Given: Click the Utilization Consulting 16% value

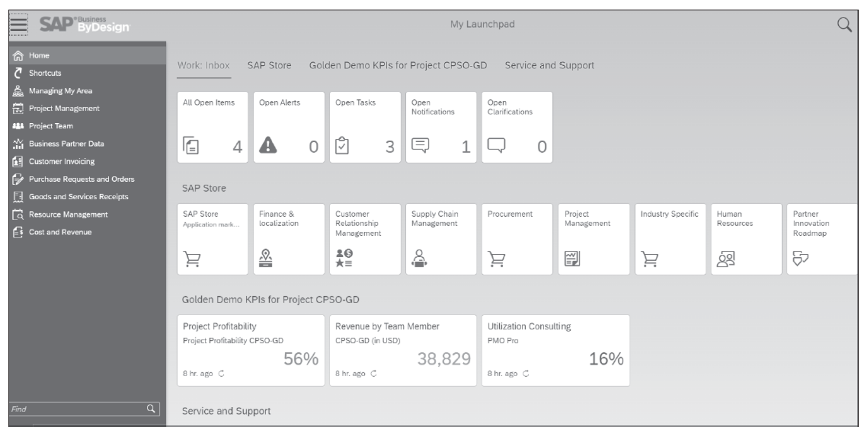Looking at the screenshot, I should coord(606,359).
